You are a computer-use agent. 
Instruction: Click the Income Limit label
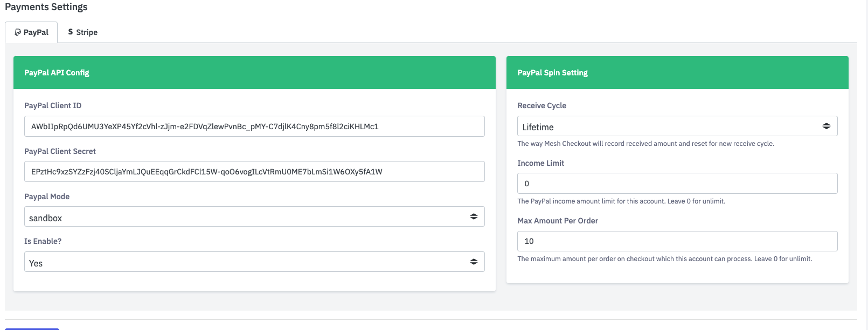[540, 163]
